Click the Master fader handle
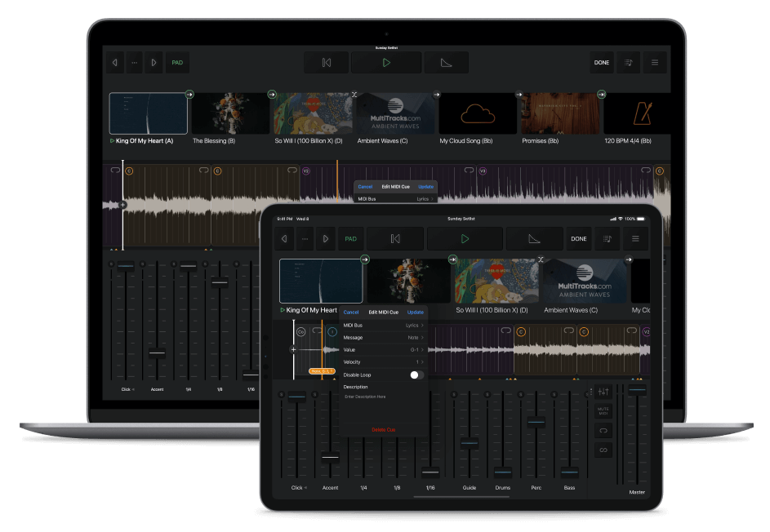The image size is (770, 532). coord(637,390)
